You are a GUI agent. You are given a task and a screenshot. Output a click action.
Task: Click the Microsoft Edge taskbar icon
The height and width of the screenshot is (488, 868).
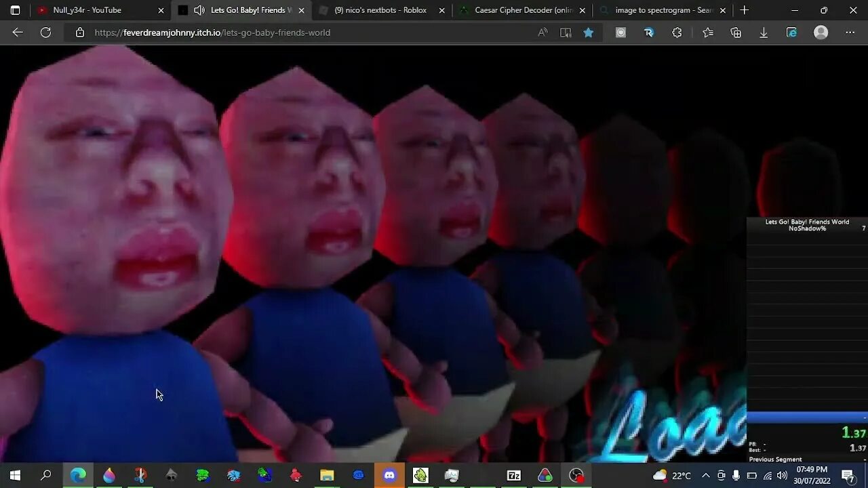pos(78,475)
